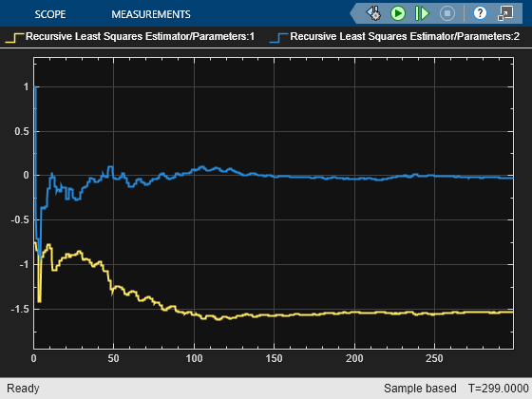Switch to the SCOPE tab
This screenshot has width=532, height=399.
point(50,14)
